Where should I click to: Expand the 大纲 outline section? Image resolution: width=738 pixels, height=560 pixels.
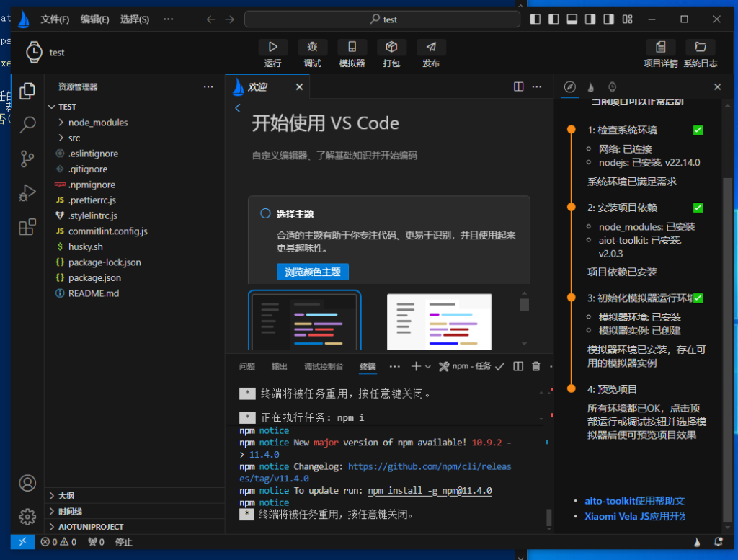[134, 496]
